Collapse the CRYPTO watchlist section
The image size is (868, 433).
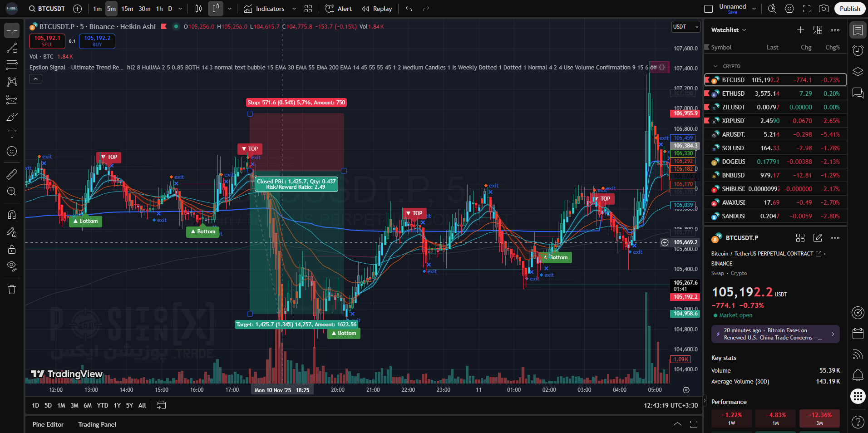(716, 66)
